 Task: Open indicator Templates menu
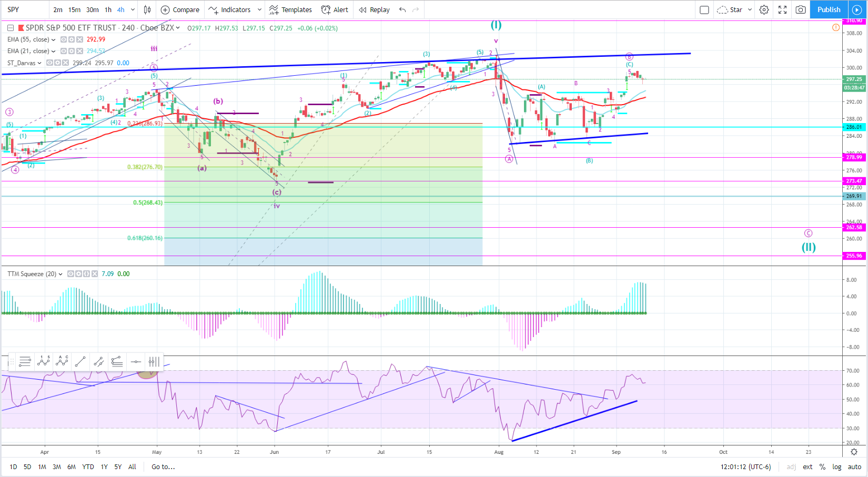tap(290, 9)
